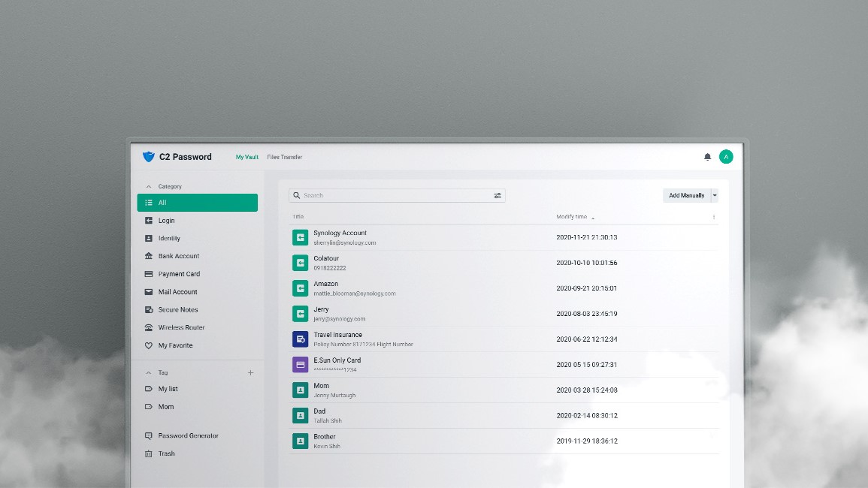This screenshot has width=868, height=488.
Task: Select the Wireless Router label
Action: [182, 327]
